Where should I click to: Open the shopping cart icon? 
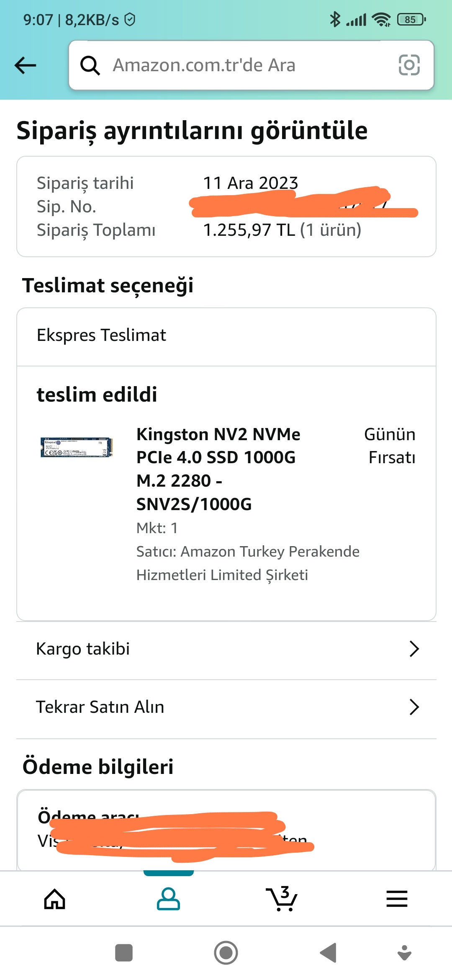click(282, 899)
